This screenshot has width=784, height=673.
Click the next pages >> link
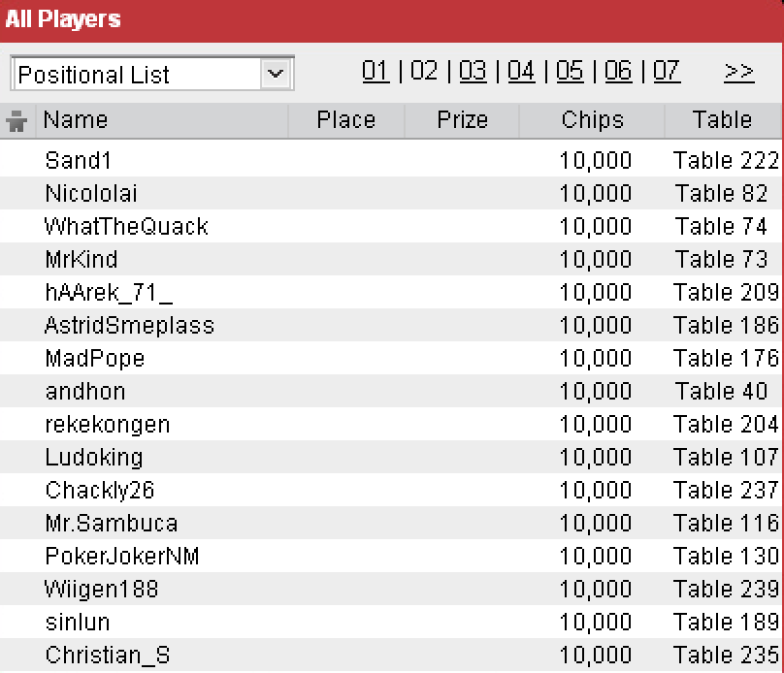click(739, 73)
